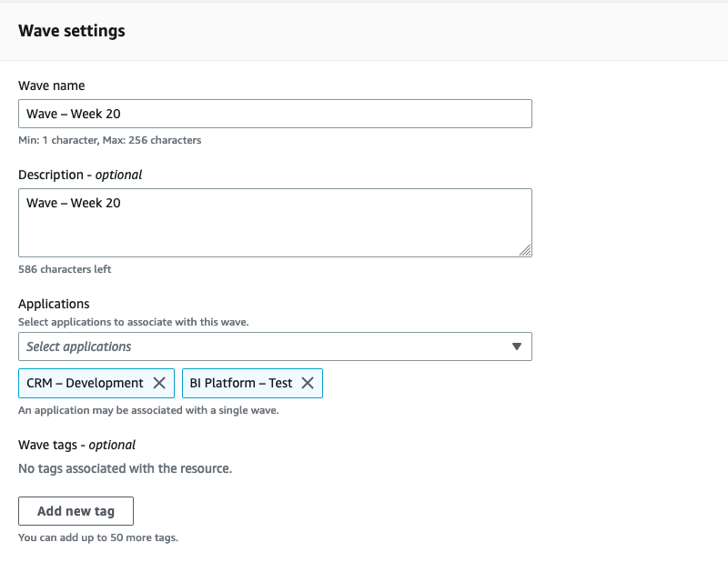Open the Select applications combo box
This screenshot has height=562, width=728.
(264, 346)
